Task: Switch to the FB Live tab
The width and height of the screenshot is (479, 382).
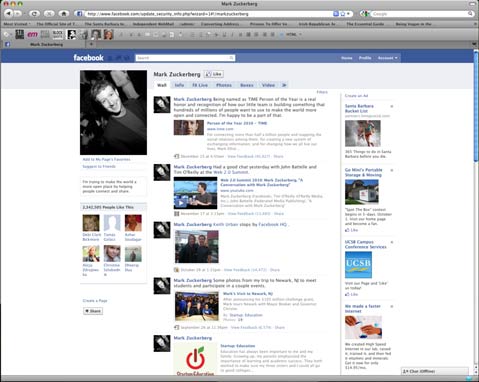Action: [x=200, y=85]
